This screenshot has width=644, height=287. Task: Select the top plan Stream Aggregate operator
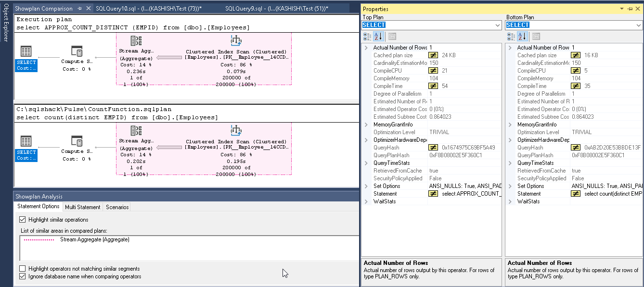[136, 42]
